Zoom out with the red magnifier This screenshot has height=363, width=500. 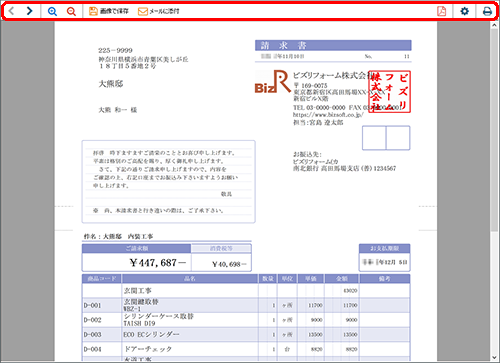click(x=71, y=11)
